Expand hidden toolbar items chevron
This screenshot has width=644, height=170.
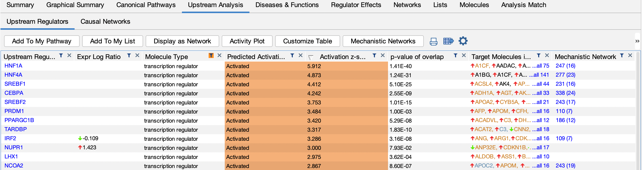point(637,41)
